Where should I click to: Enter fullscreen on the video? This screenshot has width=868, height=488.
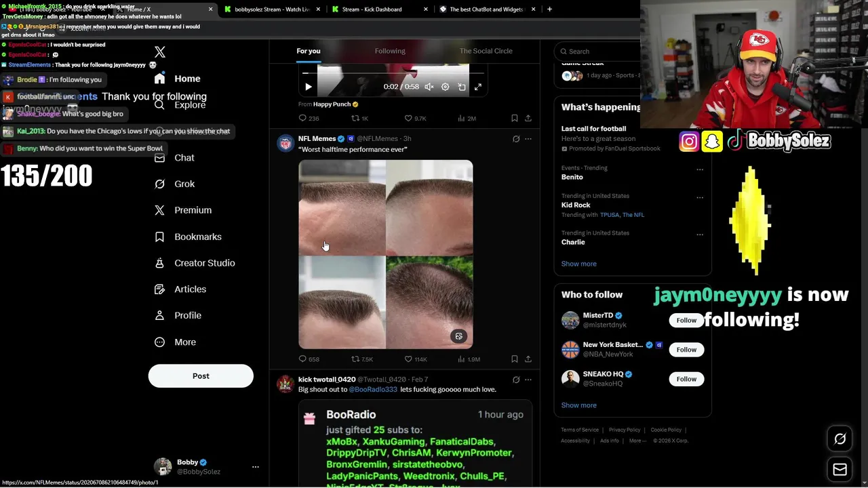click(478, 87)
